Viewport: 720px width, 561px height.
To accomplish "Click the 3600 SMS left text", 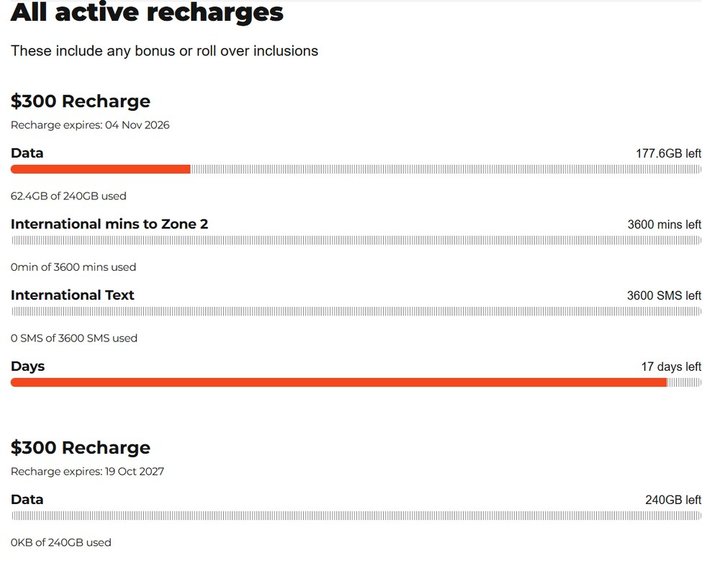I will coord(664,296).
